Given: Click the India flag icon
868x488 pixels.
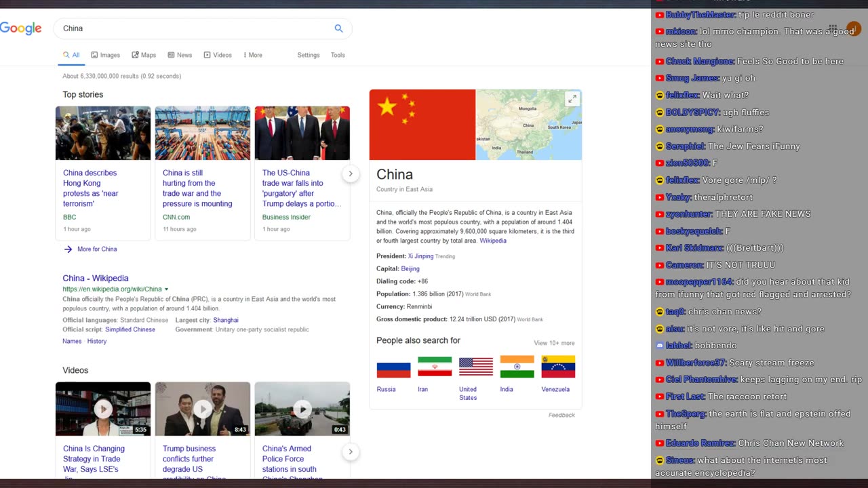Looking at the screenshot, I should [517, 367].
